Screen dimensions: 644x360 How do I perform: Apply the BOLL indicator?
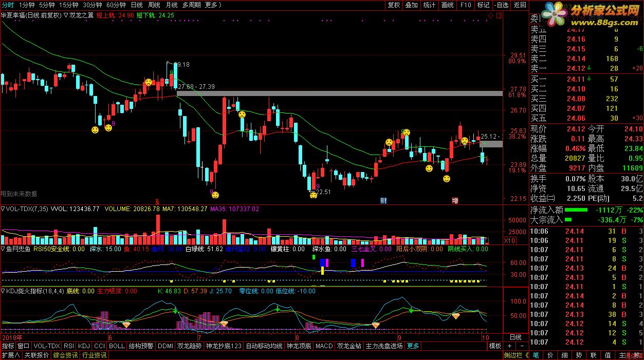[117, 346]
